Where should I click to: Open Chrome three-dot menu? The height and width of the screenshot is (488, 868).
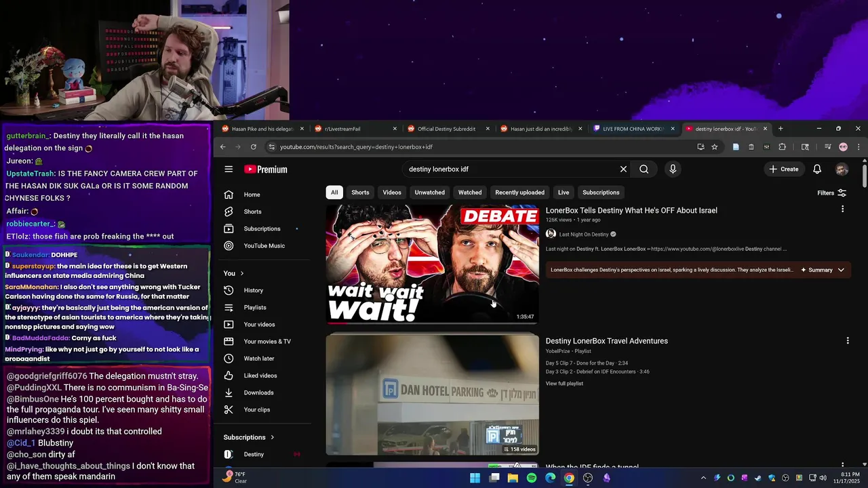point(859,147)
